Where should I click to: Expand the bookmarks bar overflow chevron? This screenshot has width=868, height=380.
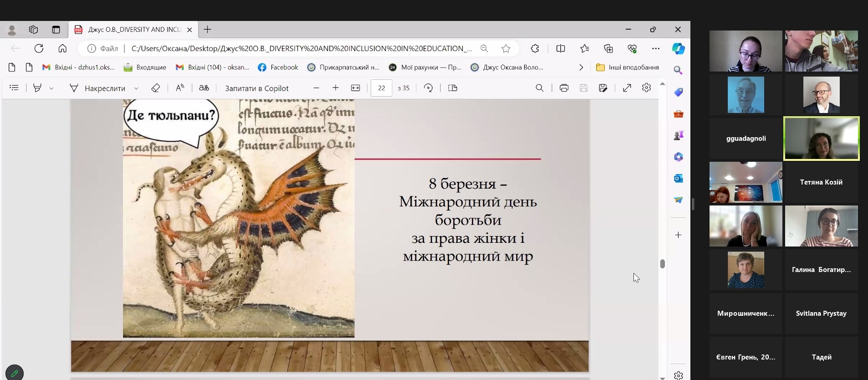click(581, 67)
